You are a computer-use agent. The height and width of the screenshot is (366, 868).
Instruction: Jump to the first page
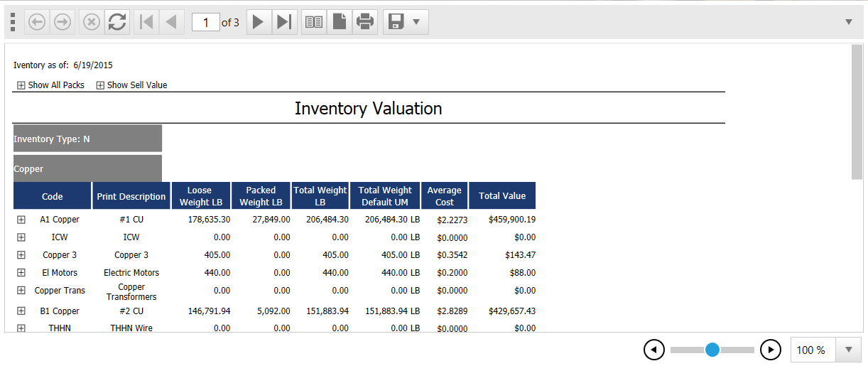click(146, 22)
